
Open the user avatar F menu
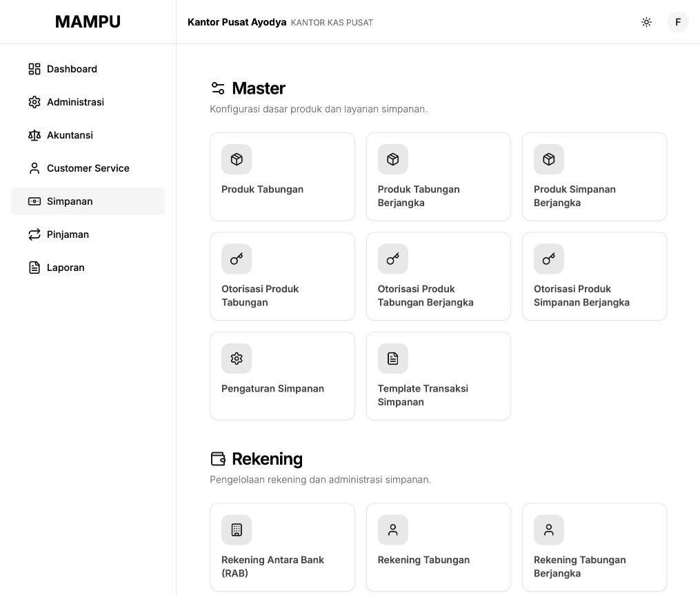coord(678,22)
